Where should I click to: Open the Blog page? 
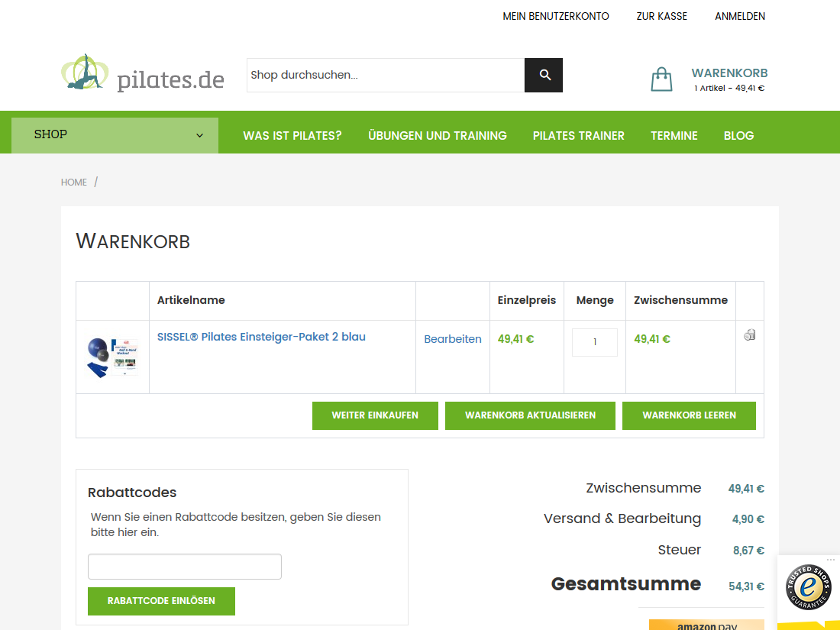point(738,135)
